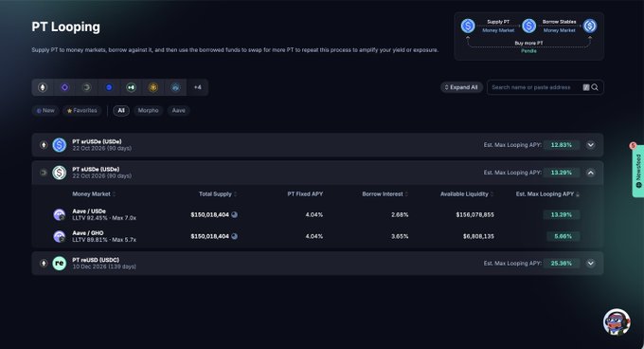The image size is (644, 349).
Task: Expand the PT srUSDe row chevron
Action: click(591, 145)
